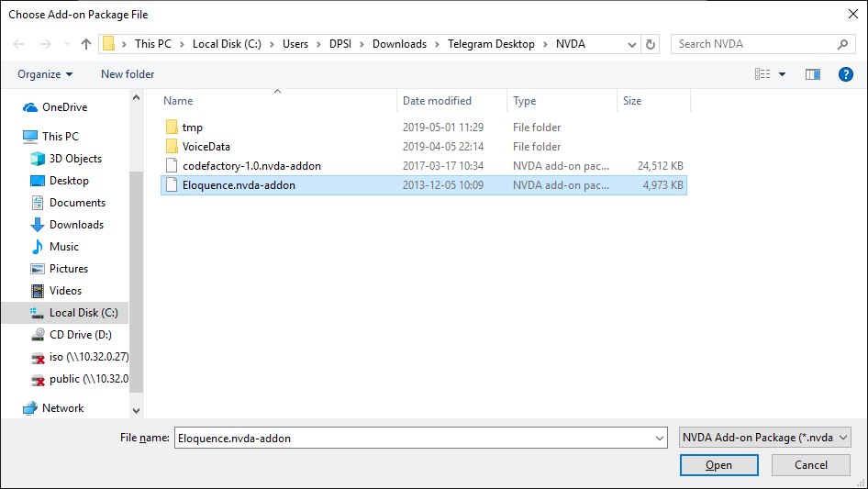The width and height of the screenshot is (868, 489).
Task: Click the tmp folder icon
Action: [x=172, y=127]
